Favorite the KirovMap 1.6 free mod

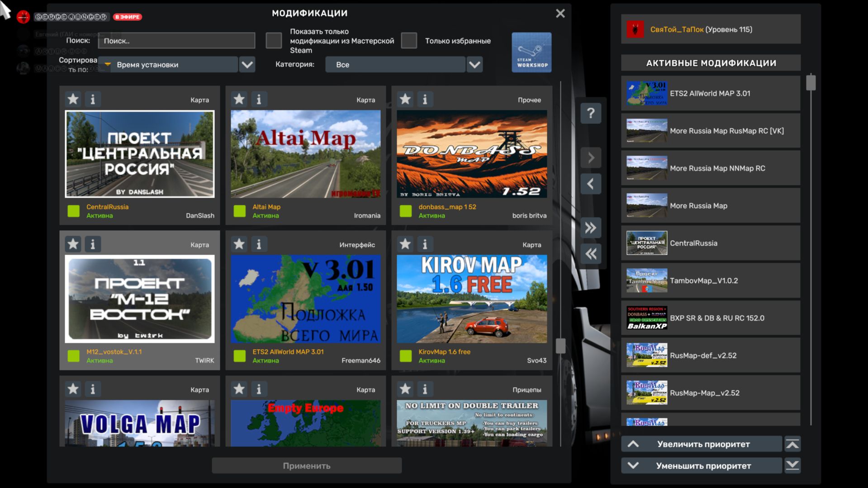405,244
